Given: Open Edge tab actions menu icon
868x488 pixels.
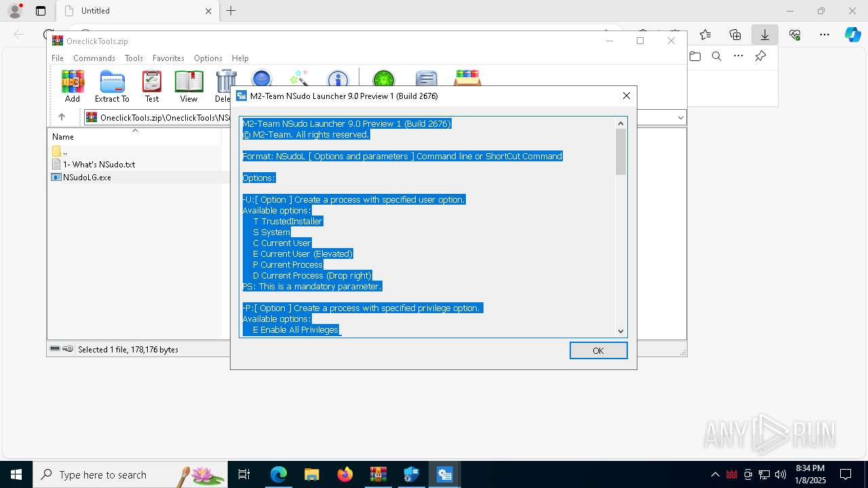Looking at the screenshot, I should point(41,11).
